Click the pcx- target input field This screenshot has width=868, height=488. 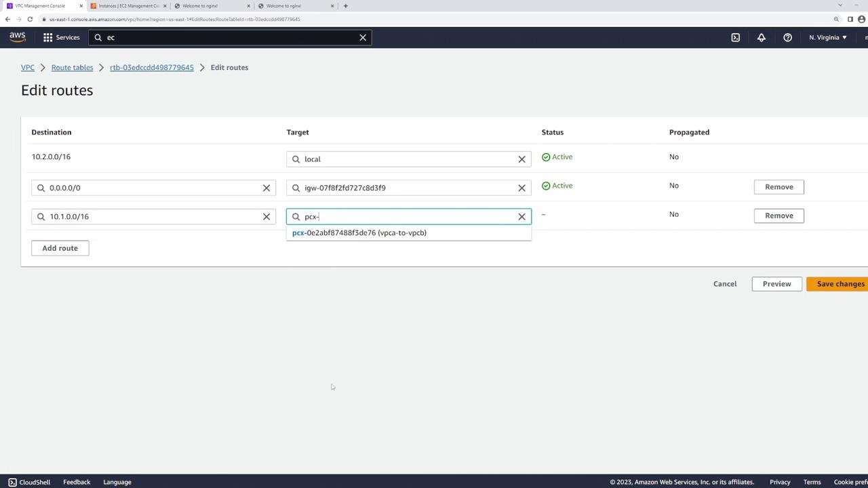click(409, 216)
